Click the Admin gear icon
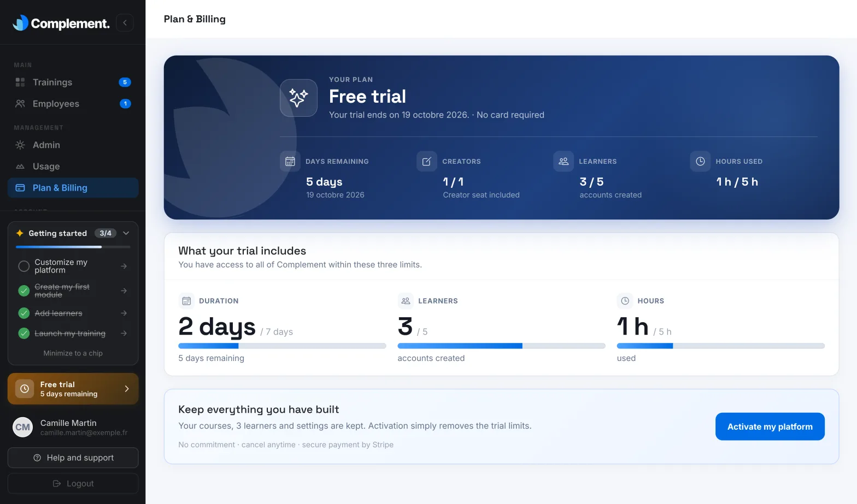857x504 pixels. coord(20,145)
